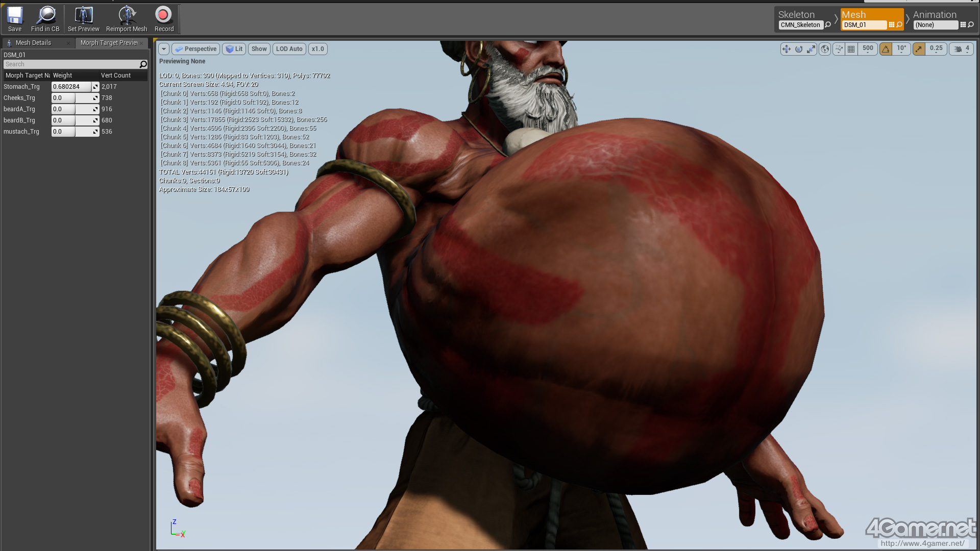Switch world/local coordinate system globe icon

coord(825,49)
